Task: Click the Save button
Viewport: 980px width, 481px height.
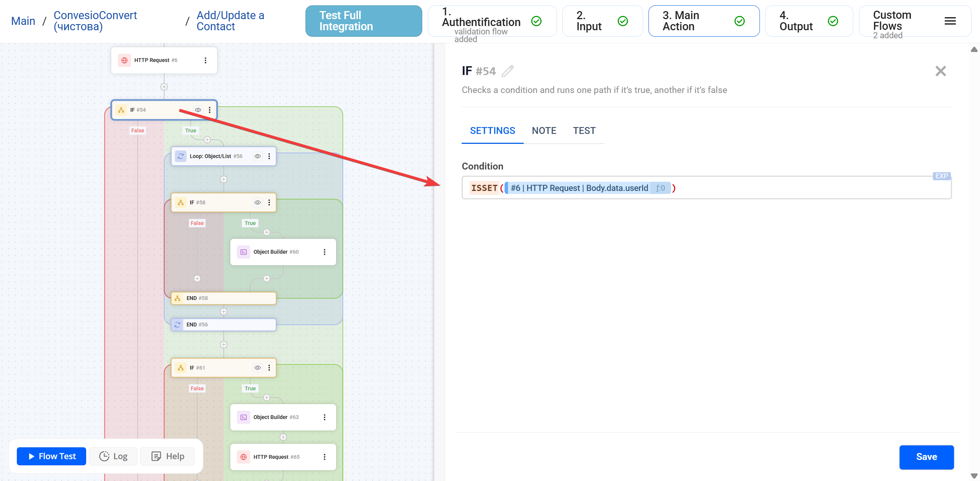Action: point(926,457)
